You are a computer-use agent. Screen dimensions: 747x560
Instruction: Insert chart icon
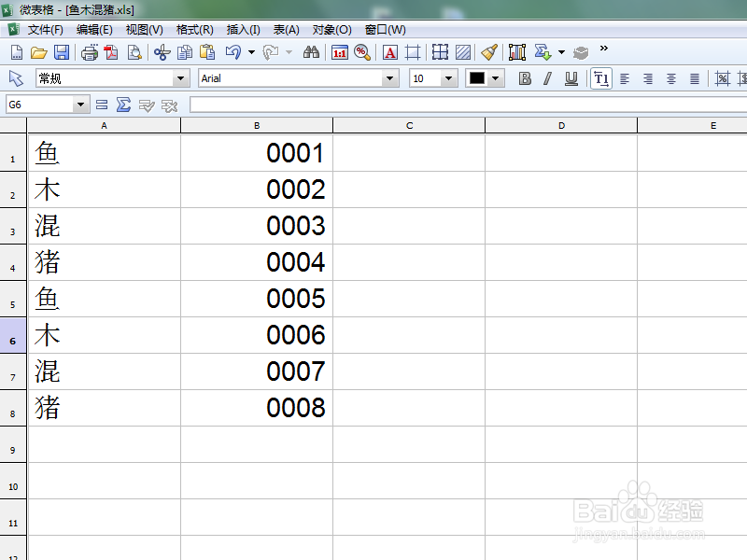pos(517,52)
